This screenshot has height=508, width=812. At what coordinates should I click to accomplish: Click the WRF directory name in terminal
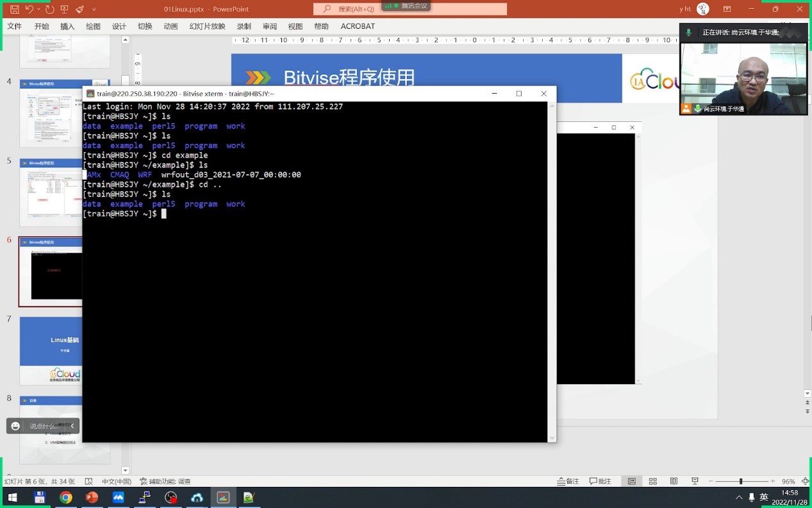145,175
